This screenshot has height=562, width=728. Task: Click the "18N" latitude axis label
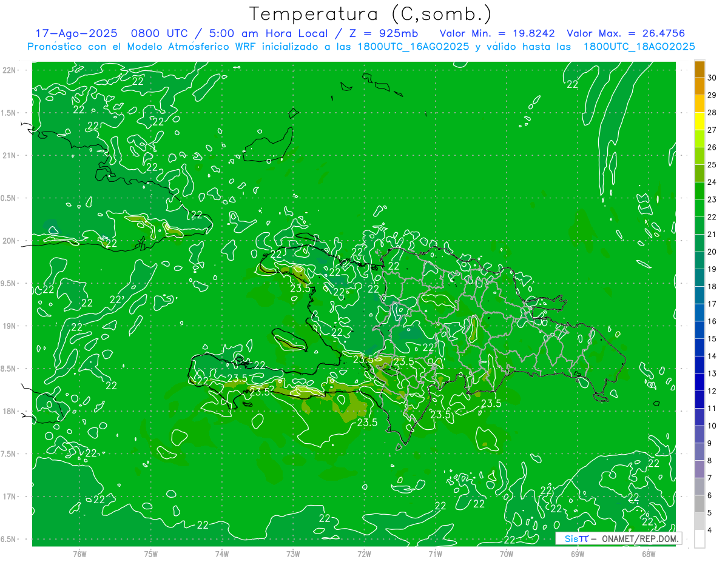click(8, 411)
